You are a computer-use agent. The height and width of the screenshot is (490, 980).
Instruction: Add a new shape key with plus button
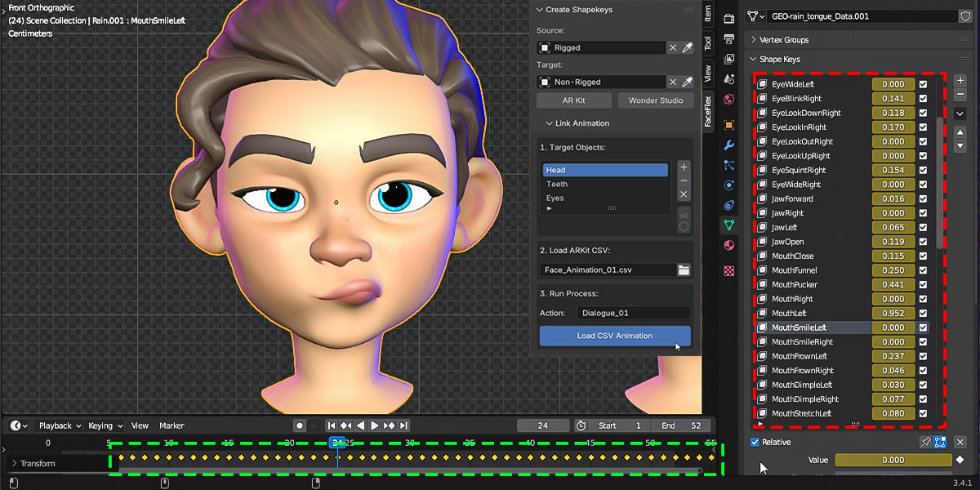tap(960, 80)
